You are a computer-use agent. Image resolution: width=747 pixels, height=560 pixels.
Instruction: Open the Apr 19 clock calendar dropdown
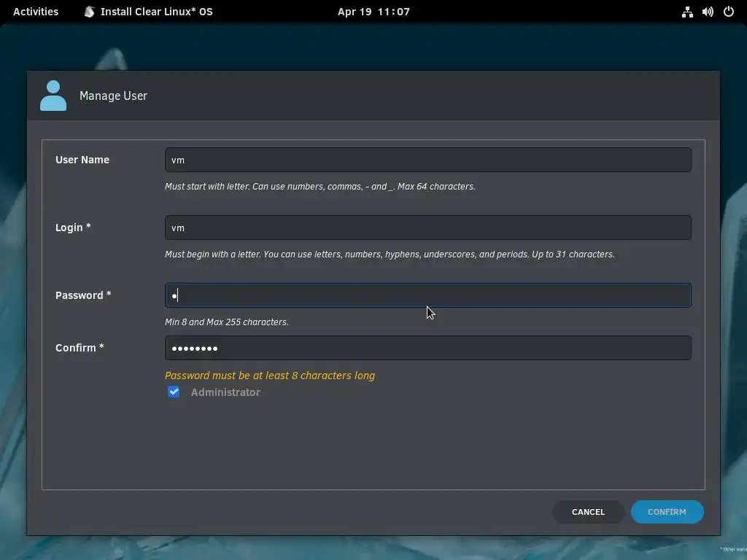(373, 12)
